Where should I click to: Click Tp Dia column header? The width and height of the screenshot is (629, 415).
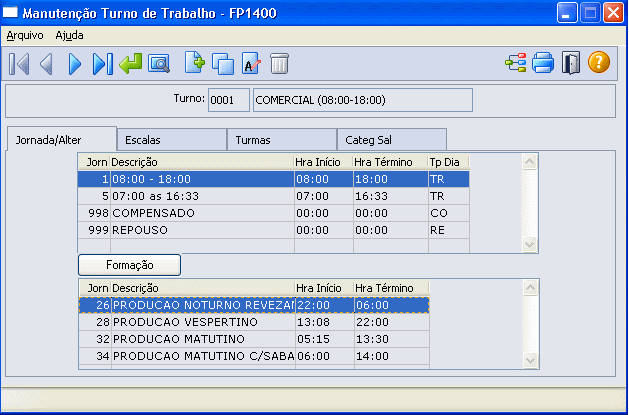[448, 162]
